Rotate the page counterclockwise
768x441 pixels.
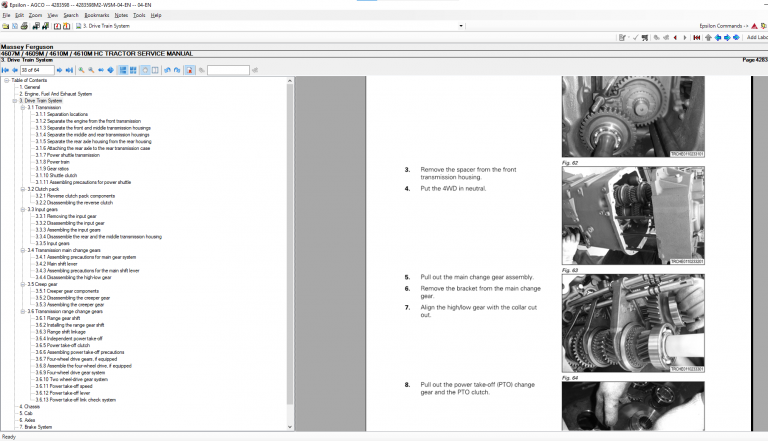coord(168,70)
